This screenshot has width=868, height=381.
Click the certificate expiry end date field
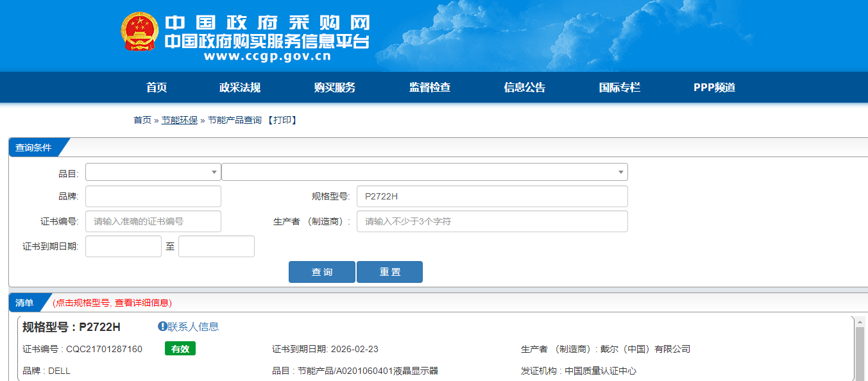216,246
